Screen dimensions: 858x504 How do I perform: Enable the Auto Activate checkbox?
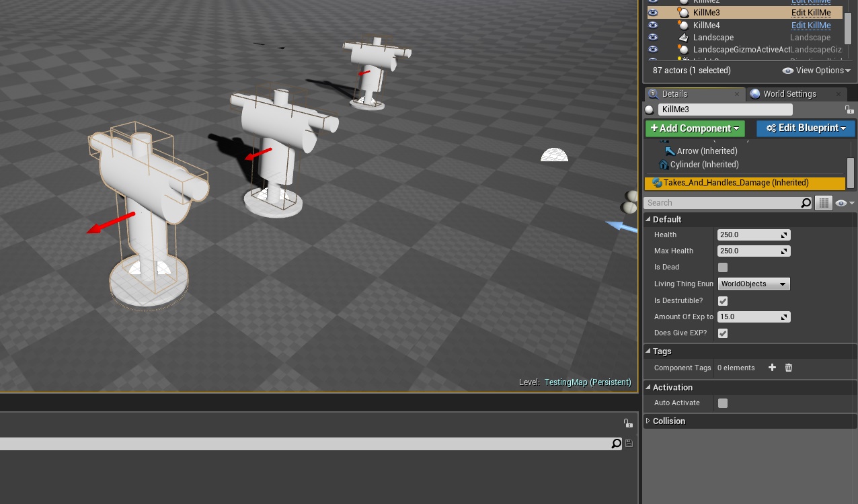(x=723, y=403)
